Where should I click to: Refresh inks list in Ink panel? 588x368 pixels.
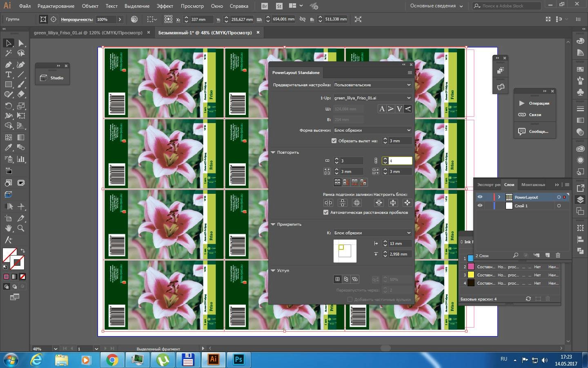528,299
